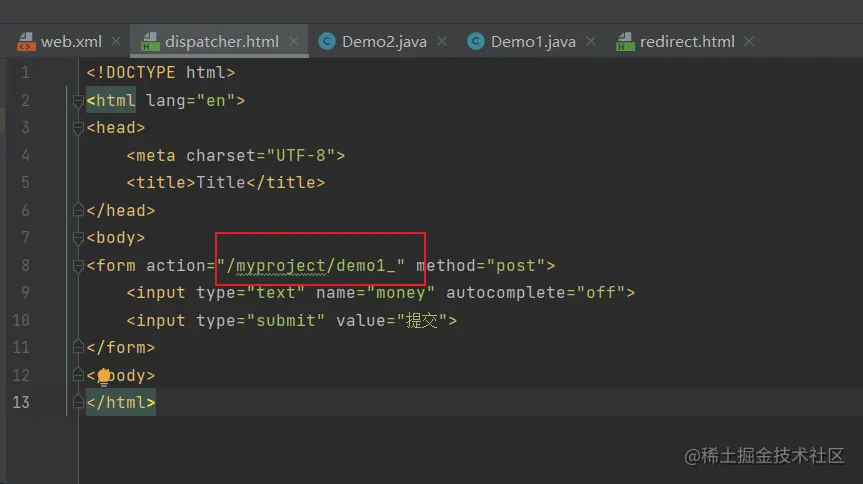The image size is (863, 484).
Task: Close the Demo2.java tab
Action: pyautogui.click(x=441, y=41)
